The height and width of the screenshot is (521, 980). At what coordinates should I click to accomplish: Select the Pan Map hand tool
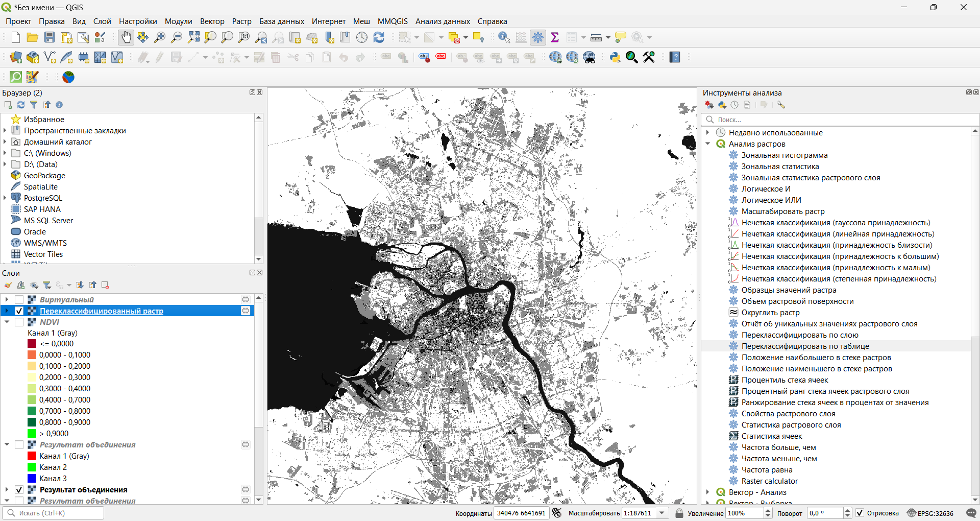pyautogui.click(x=126, y=37)
